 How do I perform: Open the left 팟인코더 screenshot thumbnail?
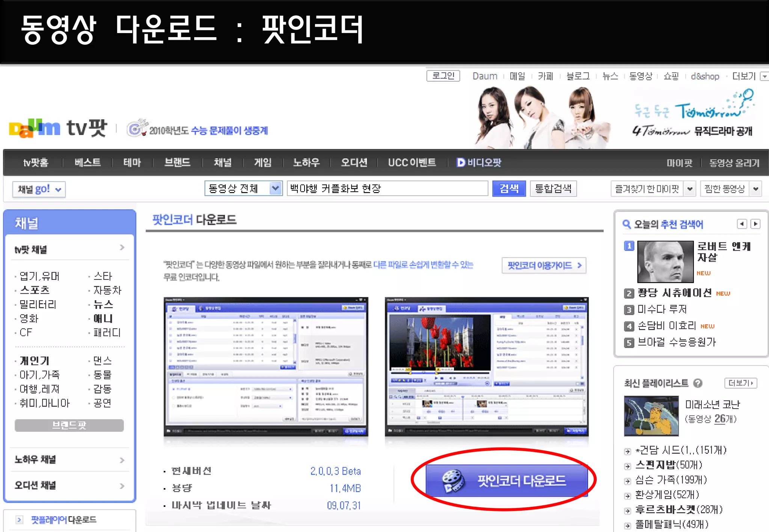click(x=266, y=367)
